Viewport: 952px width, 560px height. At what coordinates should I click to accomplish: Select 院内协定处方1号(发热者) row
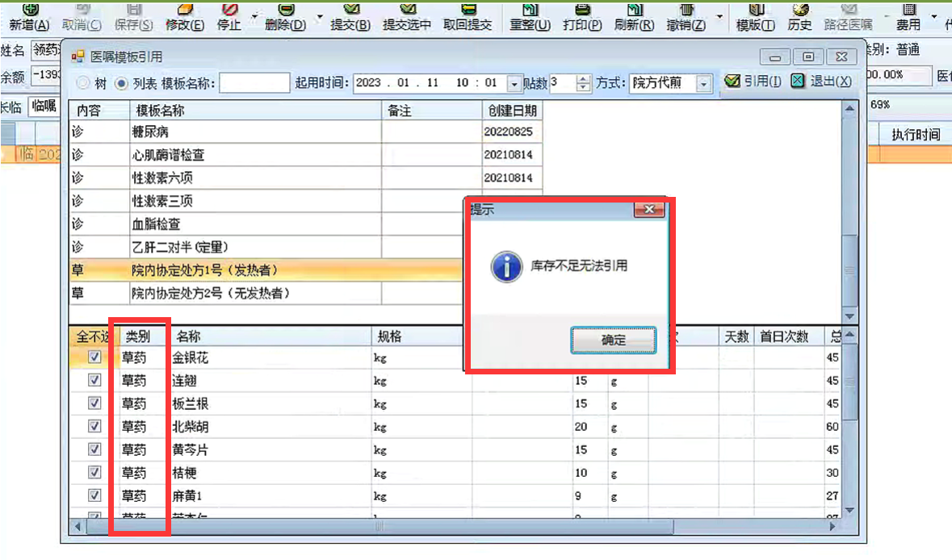pos(267,270)
